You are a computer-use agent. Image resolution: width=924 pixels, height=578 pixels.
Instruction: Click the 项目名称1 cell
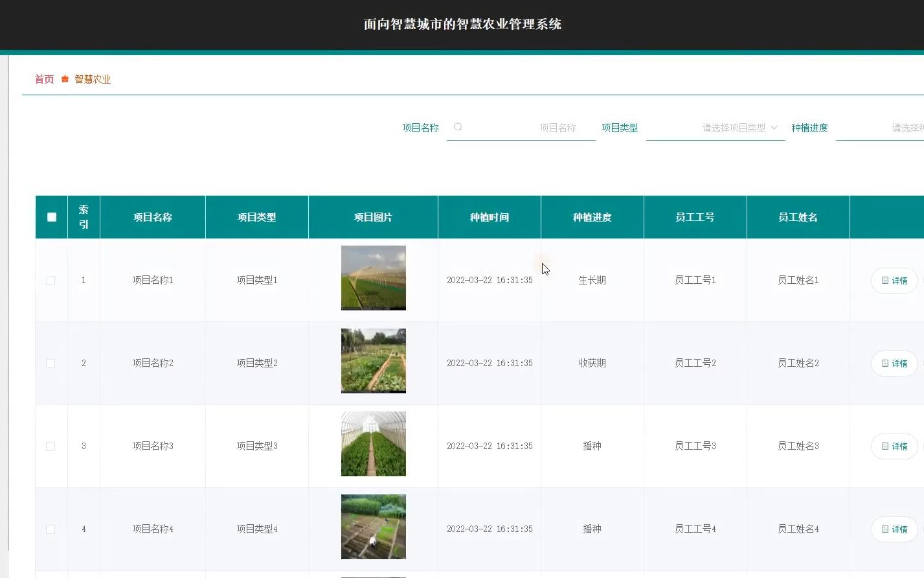[x=153, y=281]
